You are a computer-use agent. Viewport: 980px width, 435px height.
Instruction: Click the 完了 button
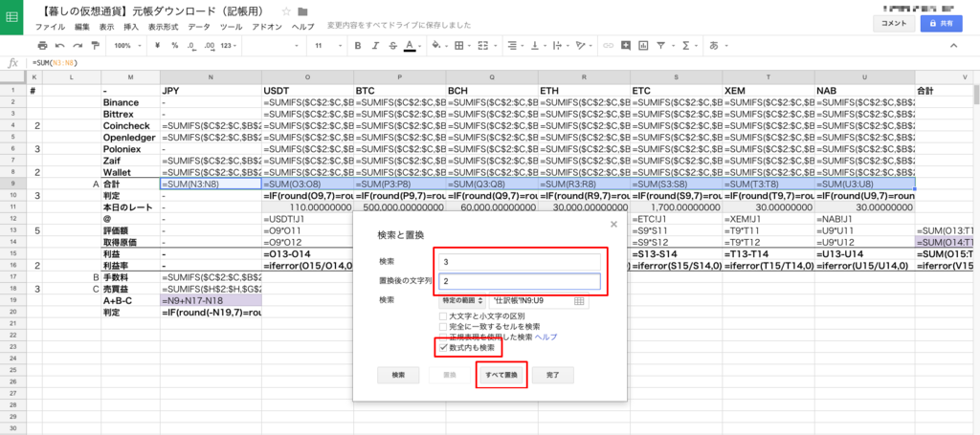click(x=553, y=375)
